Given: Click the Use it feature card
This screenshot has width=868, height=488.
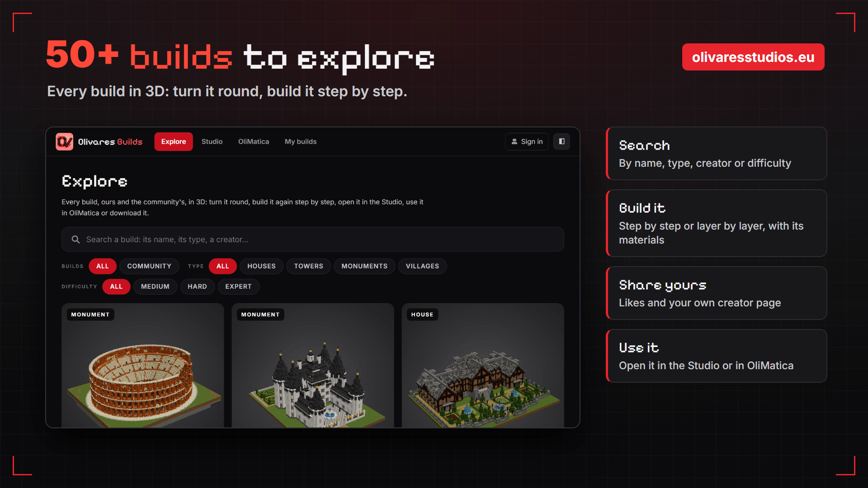Looking at the screenshot, I should [717, 356].
